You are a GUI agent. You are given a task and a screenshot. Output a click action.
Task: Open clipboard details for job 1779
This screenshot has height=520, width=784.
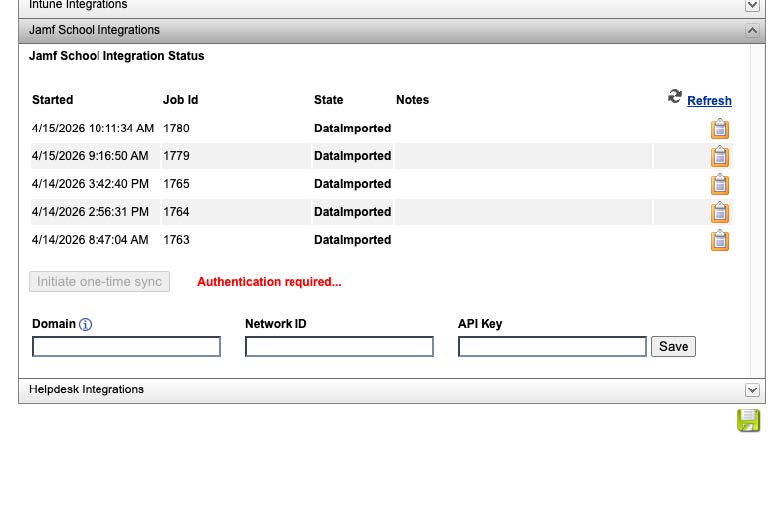click(x=720, y=156)
